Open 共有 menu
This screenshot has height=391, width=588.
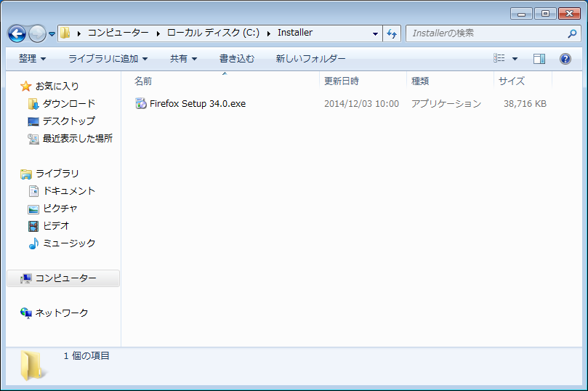pos(183,59)
